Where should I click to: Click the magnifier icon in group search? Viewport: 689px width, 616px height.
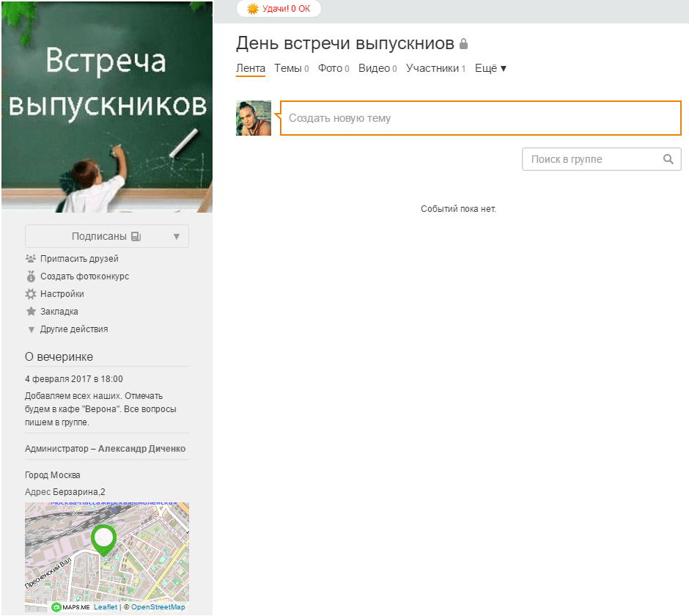(x=668, y=159)
